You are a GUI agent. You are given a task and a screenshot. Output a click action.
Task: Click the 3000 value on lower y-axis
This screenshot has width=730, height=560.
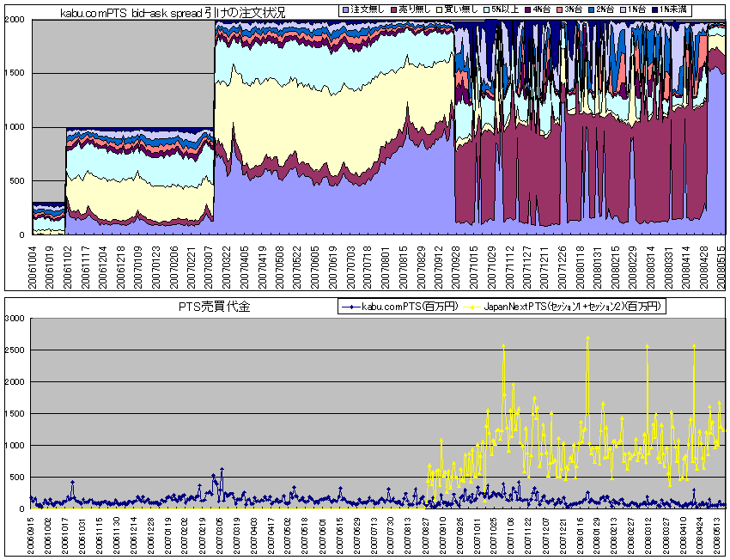(x=16, y=318)
